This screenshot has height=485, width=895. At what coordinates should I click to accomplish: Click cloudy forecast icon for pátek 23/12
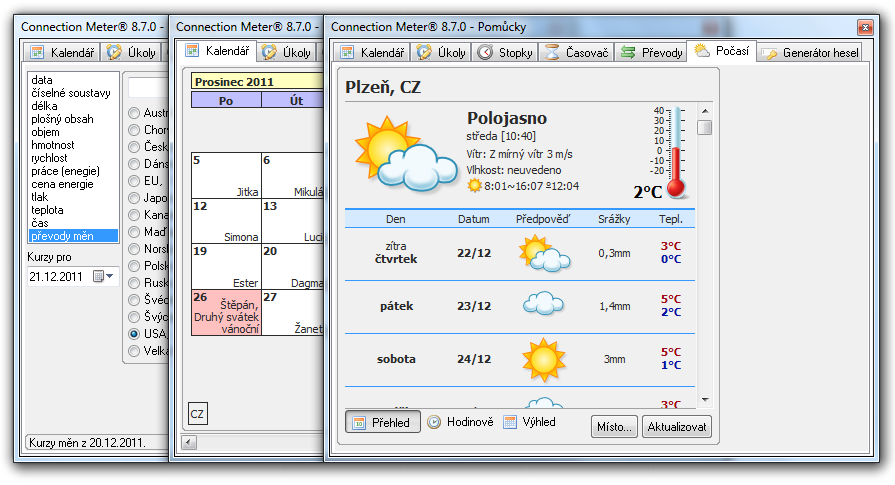(543, 304)
